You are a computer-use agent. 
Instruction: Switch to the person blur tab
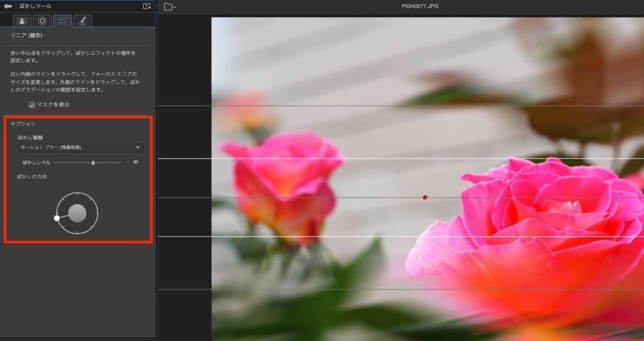pyautogui.click(x=22, y=21)
